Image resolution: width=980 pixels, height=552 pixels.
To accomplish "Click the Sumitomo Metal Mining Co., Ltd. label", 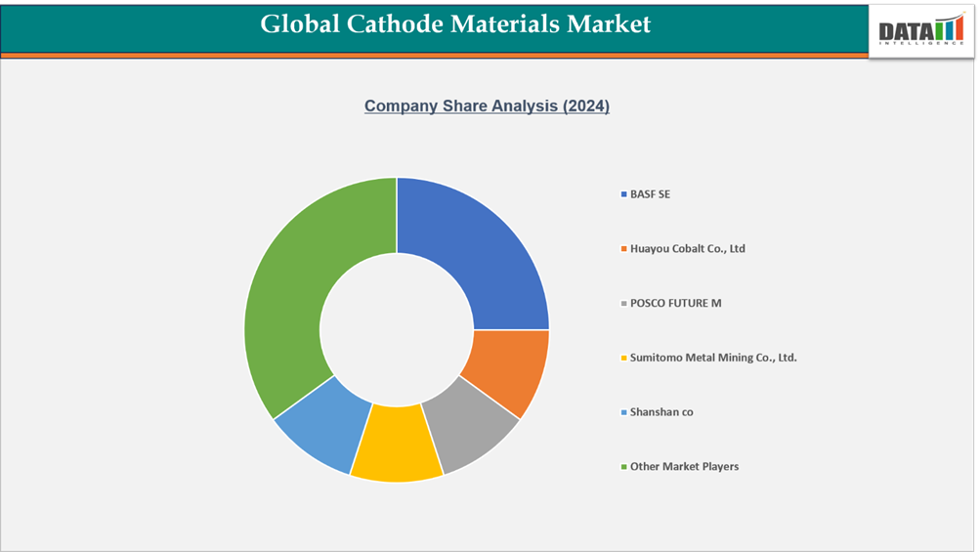I will coord(713,358).
